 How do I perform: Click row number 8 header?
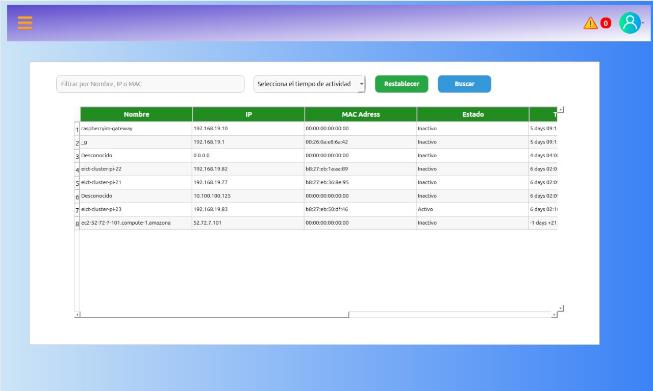(77, 223)
